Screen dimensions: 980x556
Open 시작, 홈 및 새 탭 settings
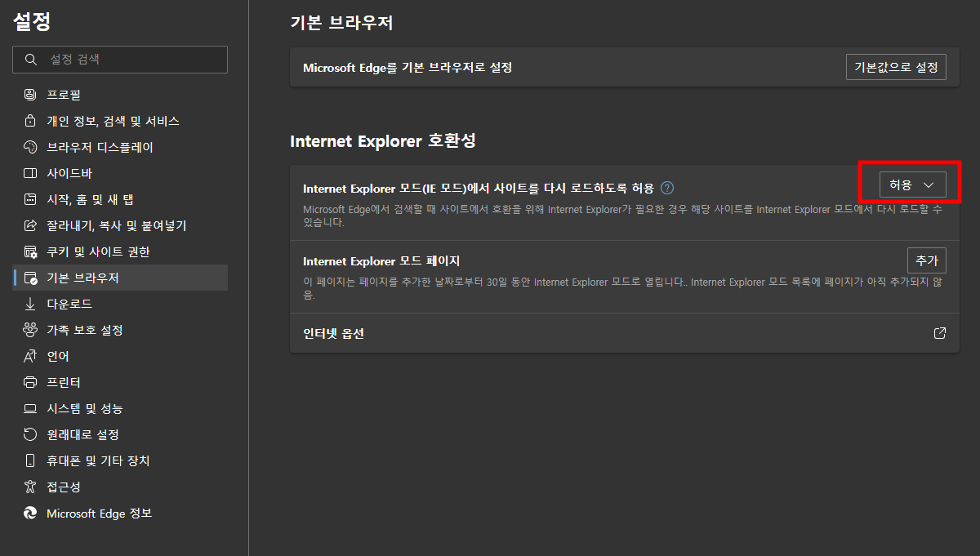point(121,199)
